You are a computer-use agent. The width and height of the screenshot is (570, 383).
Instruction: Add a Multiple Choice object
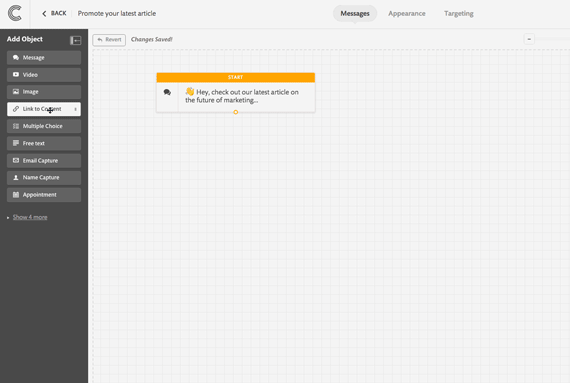[x=44, y=126]
